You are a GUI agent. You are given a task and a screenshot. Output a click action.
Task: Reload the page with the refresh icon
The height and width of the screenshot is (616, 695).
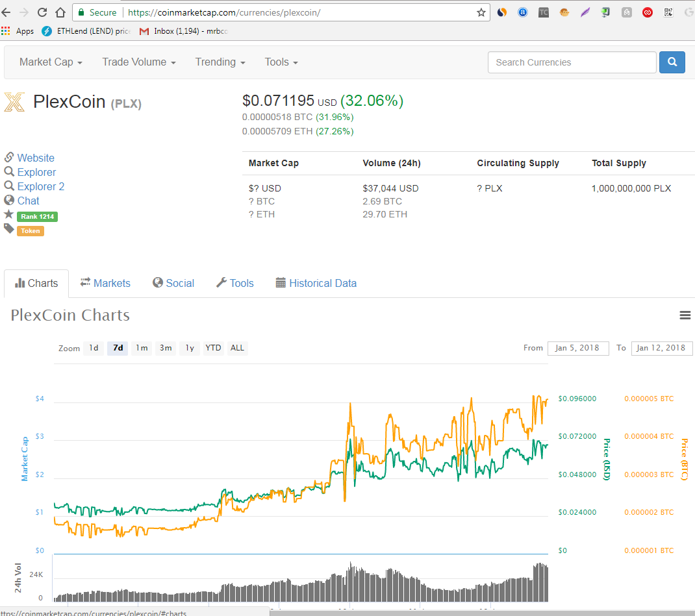click(42, 12)
